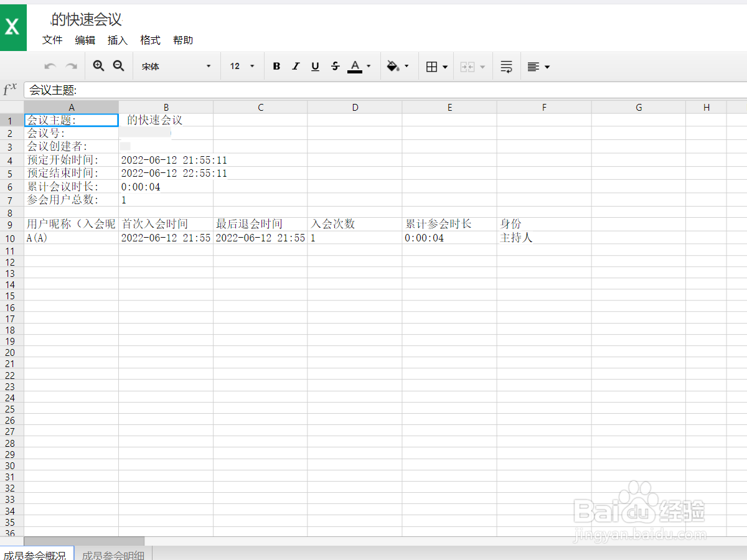Open the 文件 menu
The image size is (747, 560).
52,40
